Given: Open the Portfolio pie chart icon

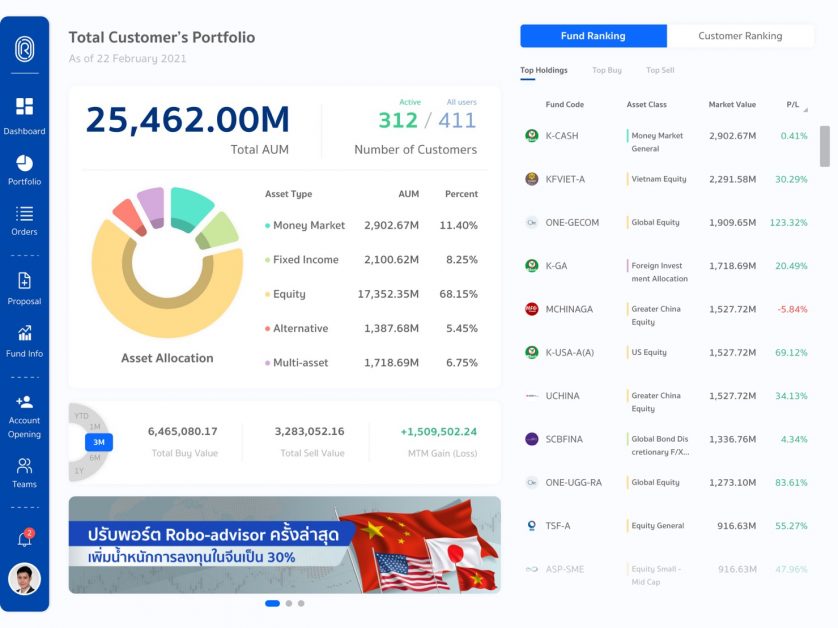Looking at the screenshot, I should pyautogui.click(x=24, y=163).
